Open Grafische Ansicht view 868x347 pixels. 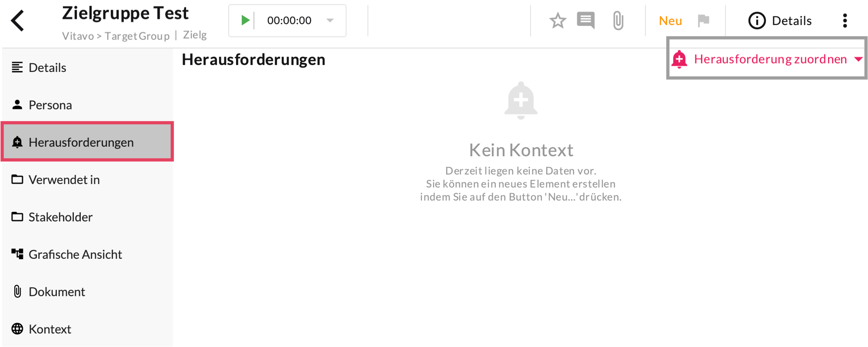[x=75, y=255]
